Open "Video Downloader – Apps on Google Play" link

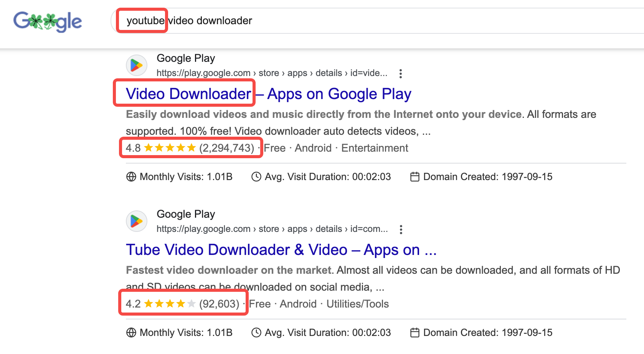[x=268, y=94]
